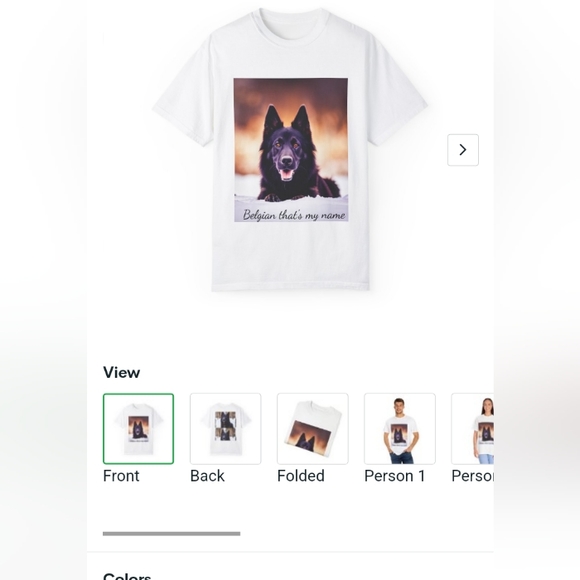
Task: Click 'Belgian that's my name' caption on shirt
Action: point(294,215)
